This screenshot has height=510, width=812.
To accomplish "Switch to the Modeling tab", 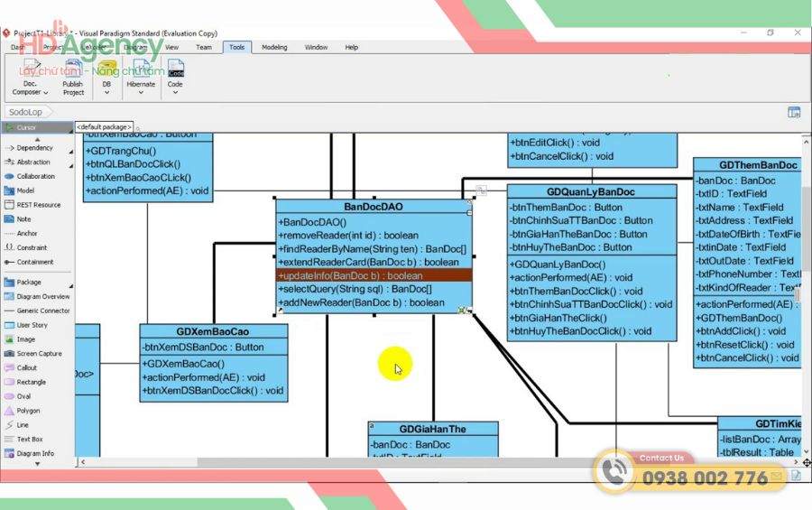I will click(274, 47).
